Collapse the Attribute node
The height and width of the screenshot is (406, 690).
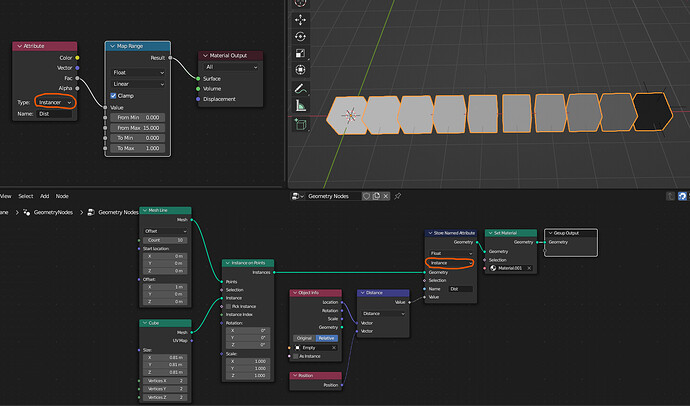tap(19, 46)
